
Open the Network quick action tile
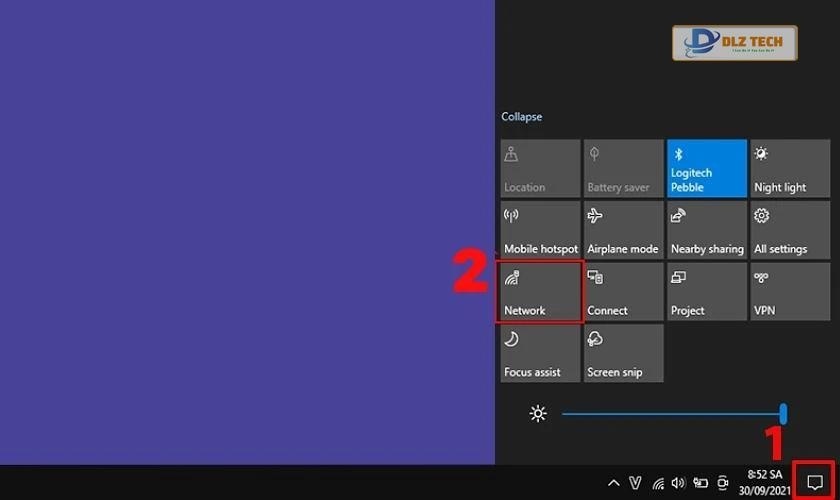tap(540, 292)
